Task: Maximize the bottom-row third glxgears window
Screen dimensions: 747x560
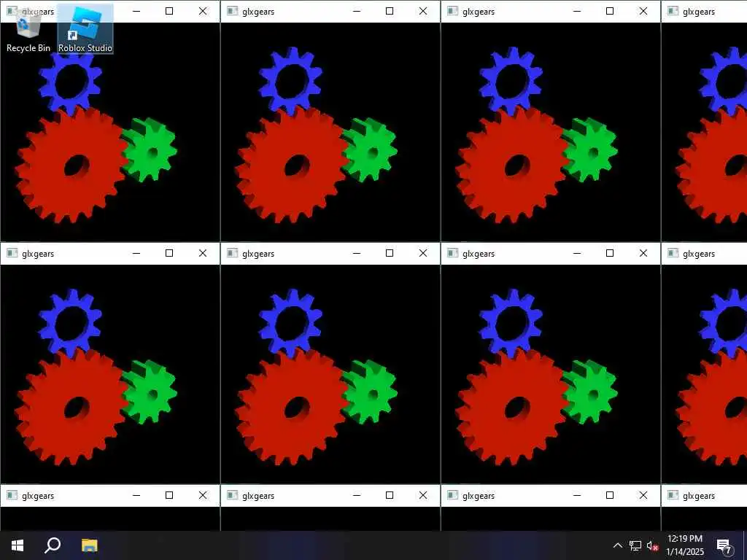Action: 610,495
